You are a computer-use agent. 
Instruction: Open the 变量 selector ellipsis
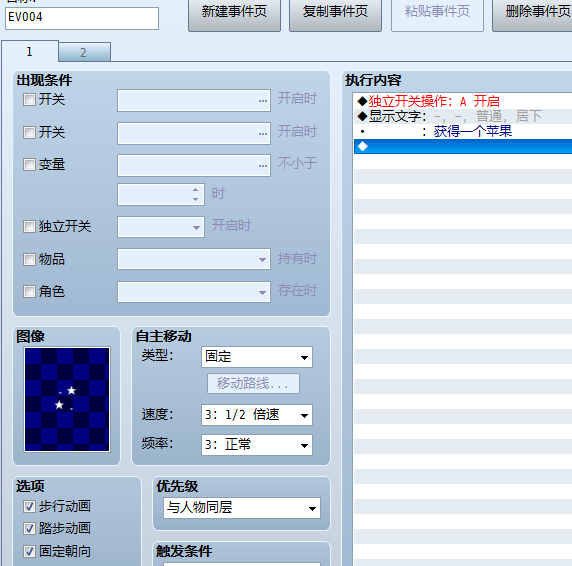(x=263, y=166)
